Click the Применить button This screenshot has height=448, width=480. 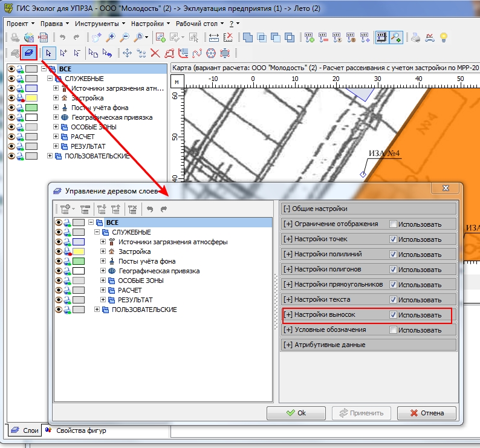pos(362,413)
